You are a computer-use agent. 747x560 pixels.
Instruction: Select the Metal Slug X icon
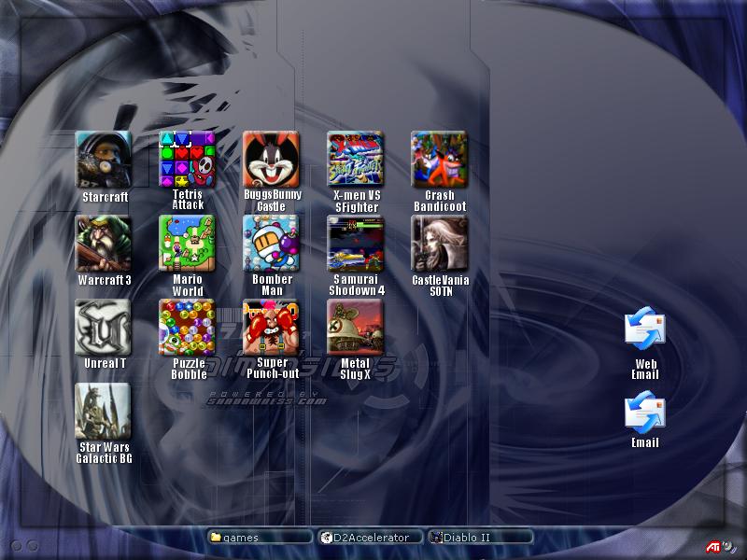click(356, 328)
